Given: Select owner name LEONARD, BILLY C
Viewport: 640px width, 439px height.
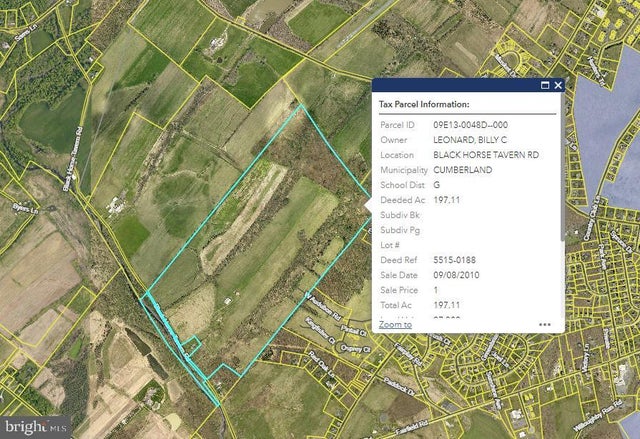Looking at the screenshot, I should tap(470, 140).
